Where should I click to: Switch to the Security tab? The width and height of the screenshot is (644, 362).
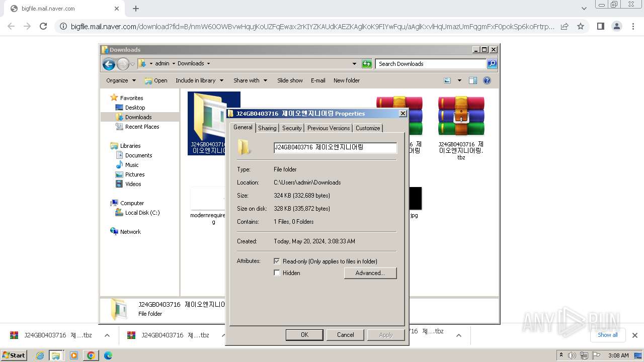(292, 128)
